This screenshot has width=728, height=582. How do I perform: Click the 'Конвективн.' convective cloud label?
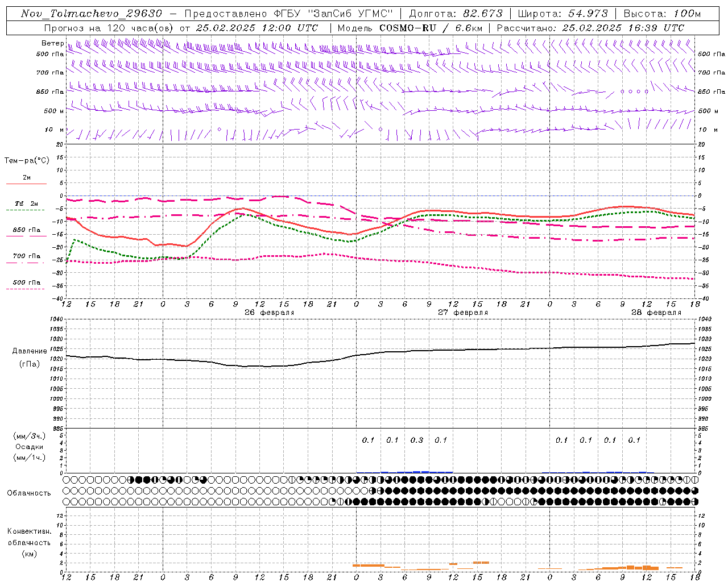[x=29, y=531]
